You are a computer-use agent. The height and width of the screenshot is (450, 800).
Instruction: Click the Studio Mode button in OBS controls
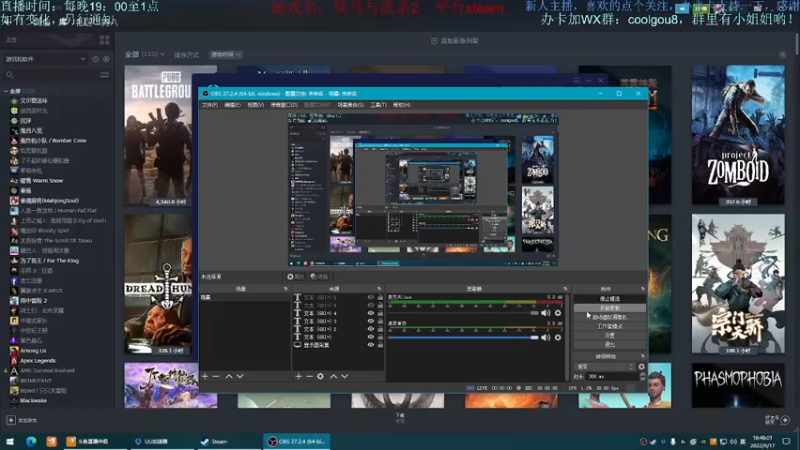(x=610, y=326)
